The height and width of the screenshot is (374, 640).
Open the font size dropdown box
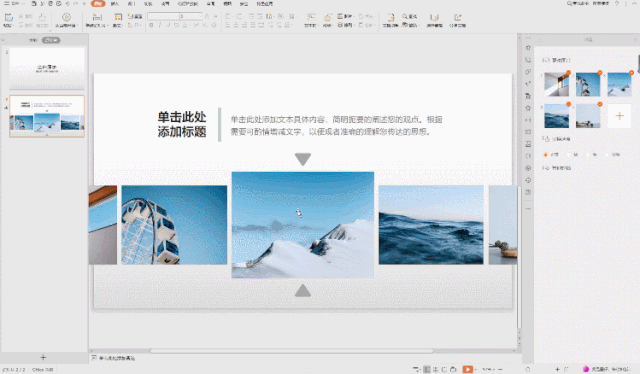tap(191, 16)
